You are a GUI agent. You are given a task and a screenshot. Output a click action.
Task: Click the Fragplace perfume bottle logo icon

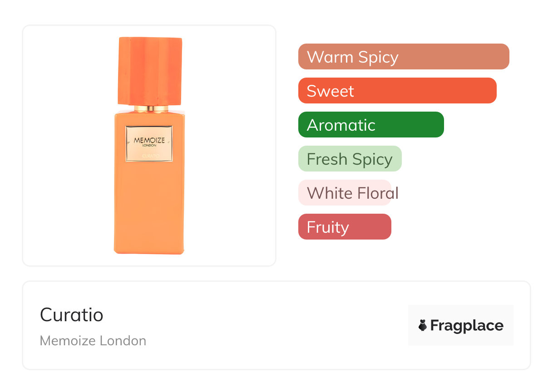click(x=423, y=325)
